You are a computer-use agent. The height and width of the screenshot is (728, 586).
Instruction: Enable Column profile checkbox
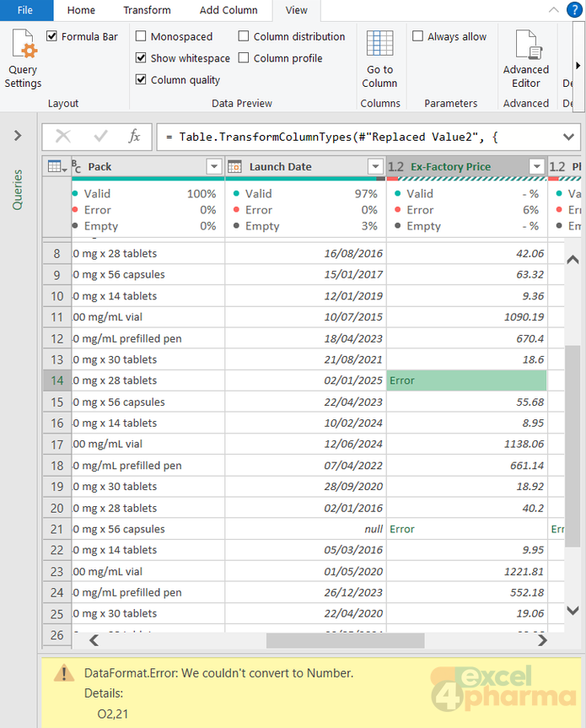[244, 58]
